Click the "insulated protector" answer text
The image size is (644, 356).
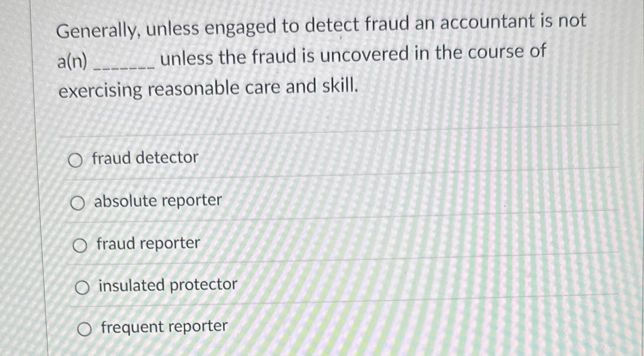(x=167, y=285)
